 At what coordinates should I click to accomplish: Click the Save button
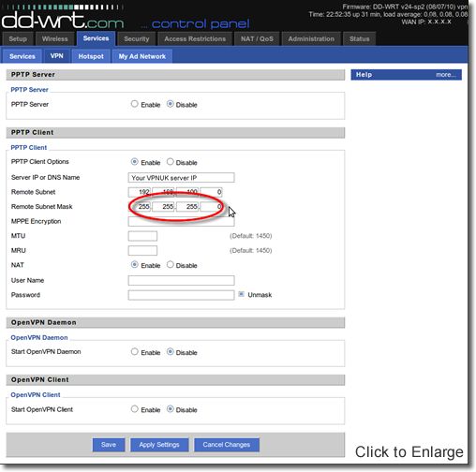109,445
